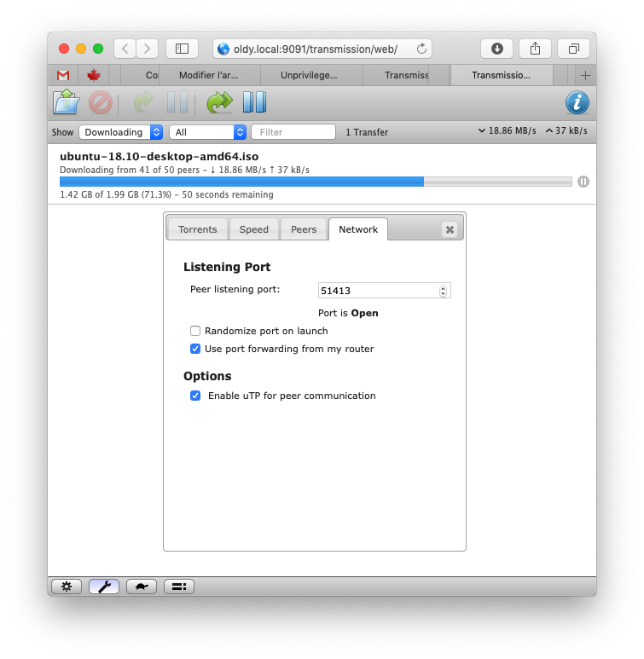The width and height of the screenshot is (644, 659).
Task: Open the Modifier l'ar... browser tab
Action: [209, 75]
